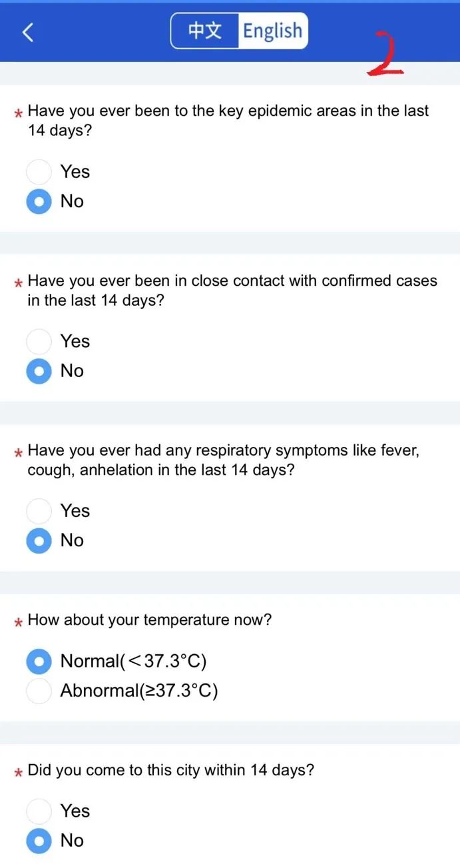
Task: Switch language to 中文
Action: 204,31
